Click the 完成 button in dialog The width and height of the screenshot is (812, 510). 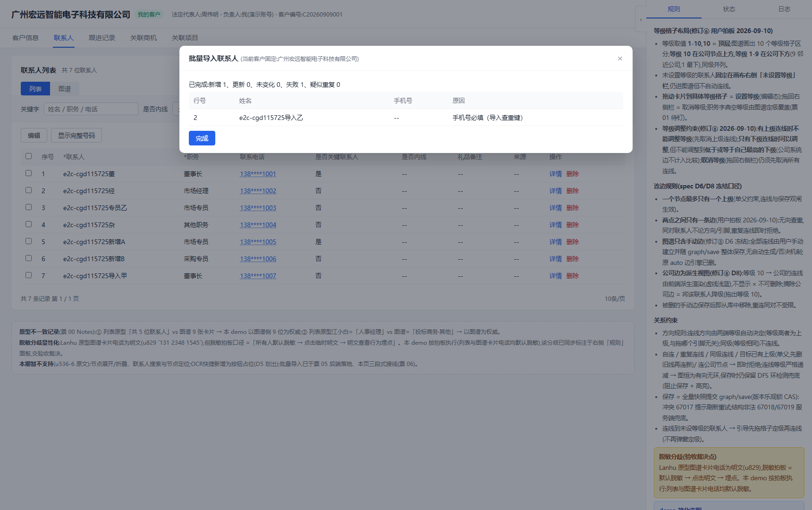click(202, 138)
